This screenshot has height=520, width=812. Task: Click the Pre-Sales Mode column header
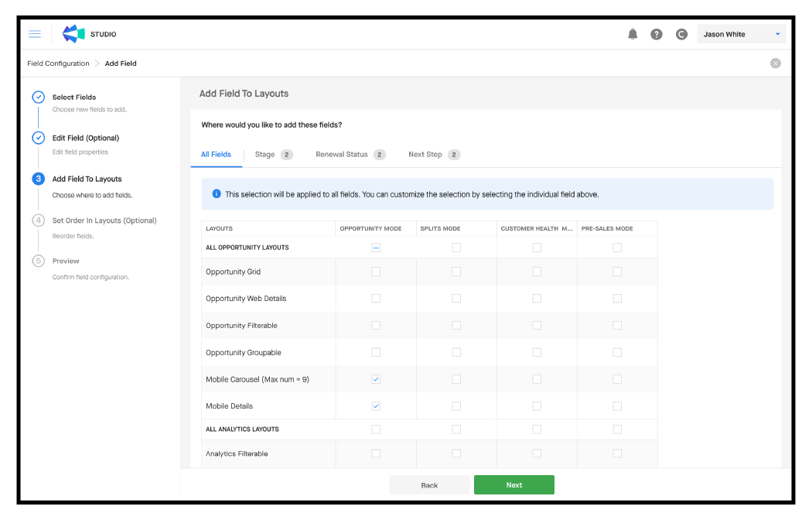[x=607, y=228]
